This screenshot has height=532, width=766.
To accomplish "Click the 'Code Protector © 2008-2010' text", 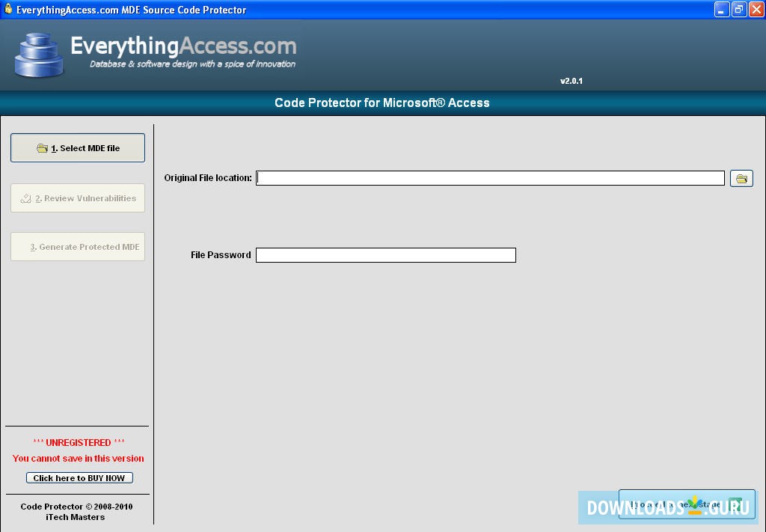I will 77,507.
